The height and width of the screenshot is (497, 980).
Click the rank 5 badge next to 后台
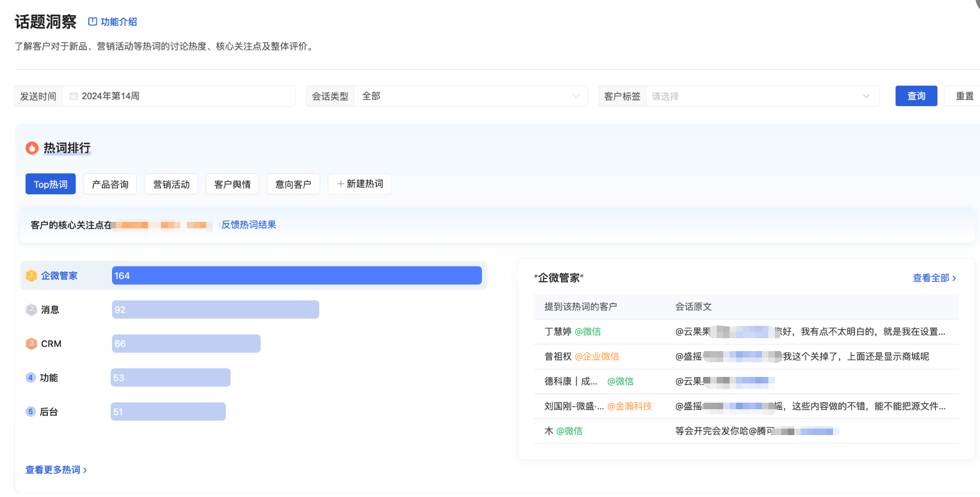[x=31, y=411]
